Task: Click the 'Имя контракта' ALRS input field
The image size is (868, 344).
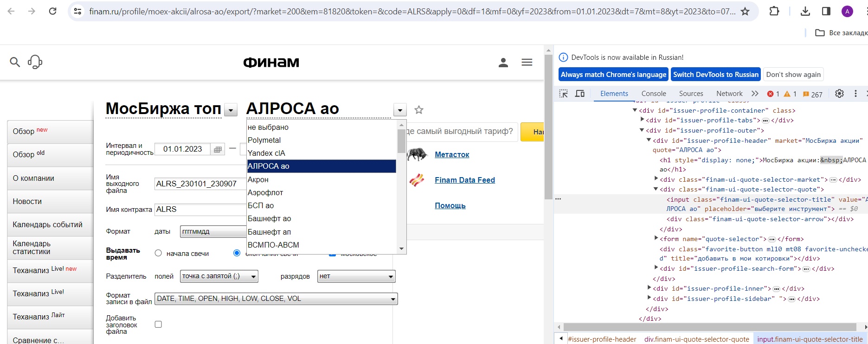Action: pos(200,210)
